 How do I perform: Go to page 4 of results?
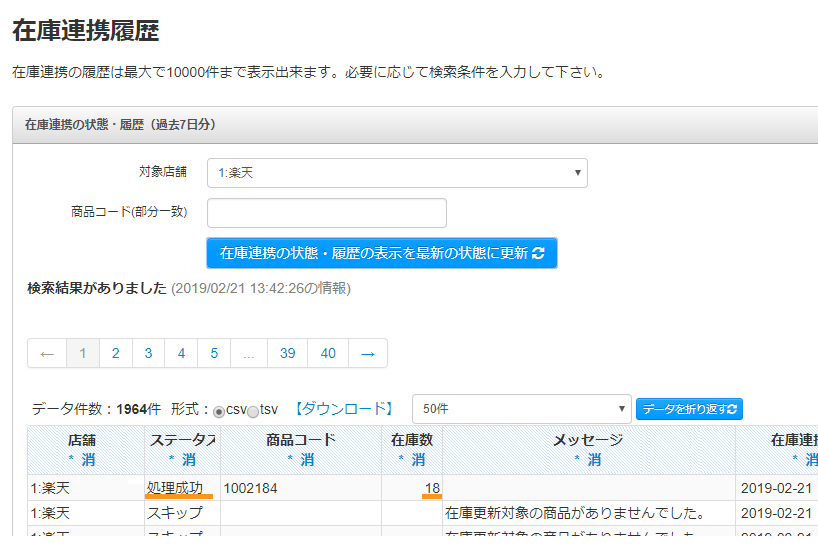182,354
